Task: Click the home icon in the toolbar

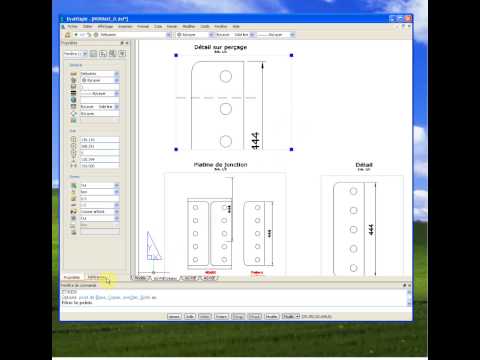Action: pyautogui.click(x=68, y=35)
